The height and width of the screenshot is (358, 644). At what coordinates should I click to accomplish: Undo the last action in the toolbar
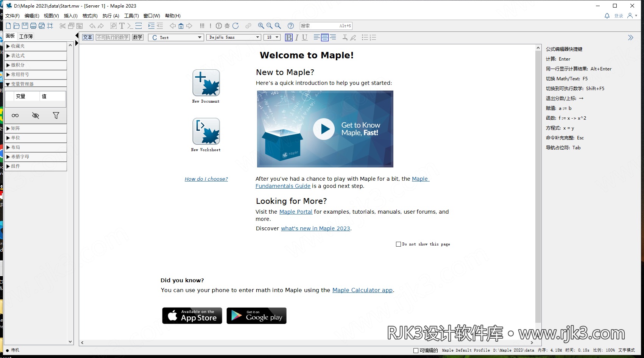click(x=92, y=26)
